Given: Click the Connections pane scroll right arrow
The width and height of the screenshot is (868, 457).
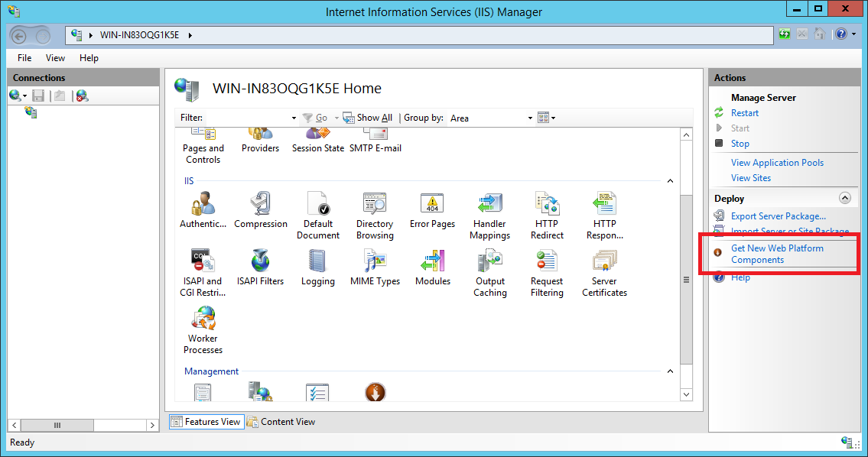Looking at the screenshot, I should click(152, 426).
